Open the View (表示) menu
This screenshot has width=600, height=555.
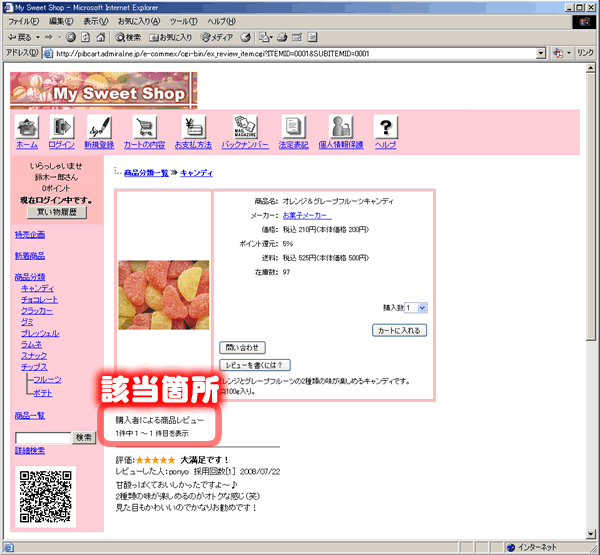click(96, 21)
